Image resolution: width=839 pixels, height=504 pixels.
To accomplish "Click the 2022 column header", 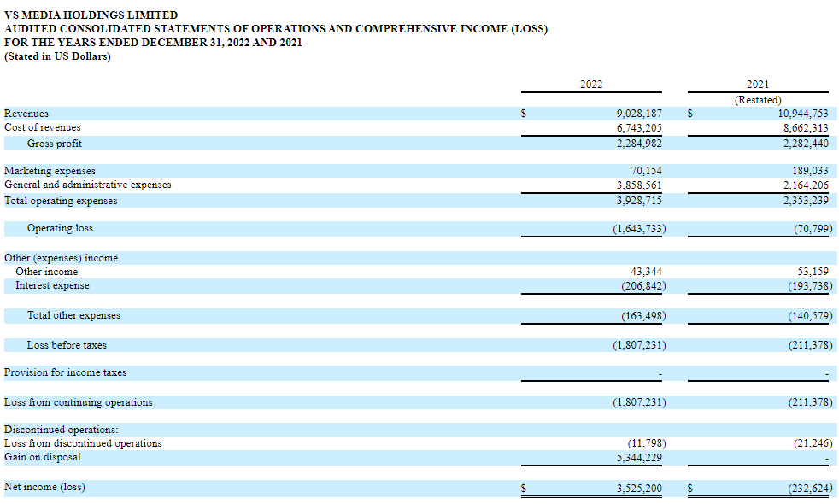I will pos(591,85).
